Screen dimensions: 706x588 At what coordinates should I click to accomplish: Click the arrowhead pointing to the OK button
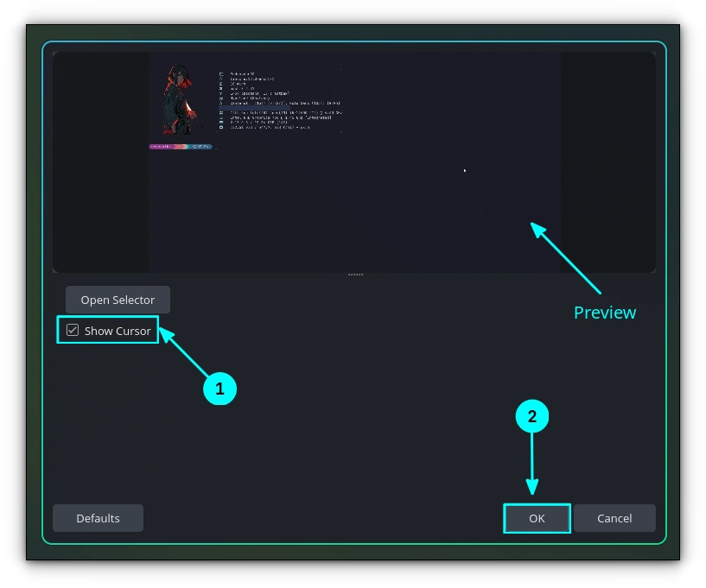pos(531,487)
